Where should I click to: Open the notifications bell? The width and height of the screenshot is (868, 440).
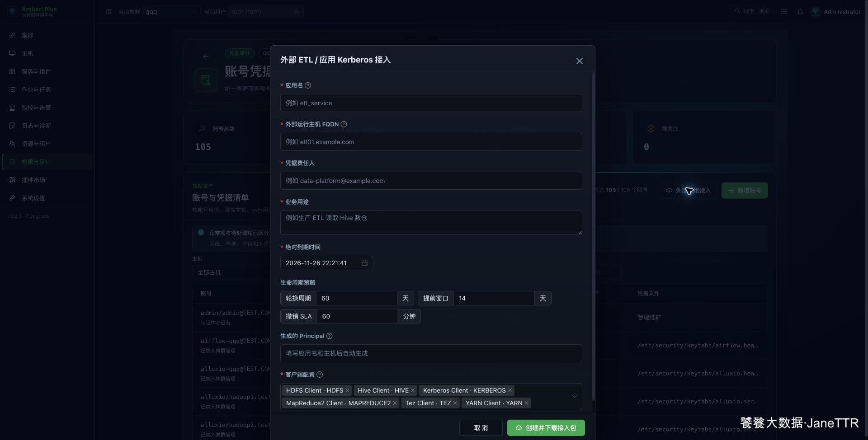click(800, 12)
